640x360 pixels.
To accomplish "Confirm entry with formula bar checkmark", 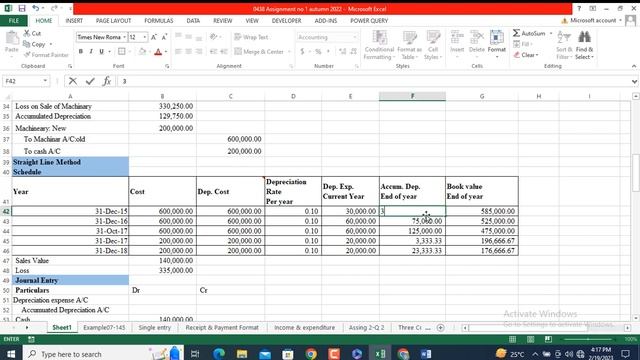I will (90, 81).
